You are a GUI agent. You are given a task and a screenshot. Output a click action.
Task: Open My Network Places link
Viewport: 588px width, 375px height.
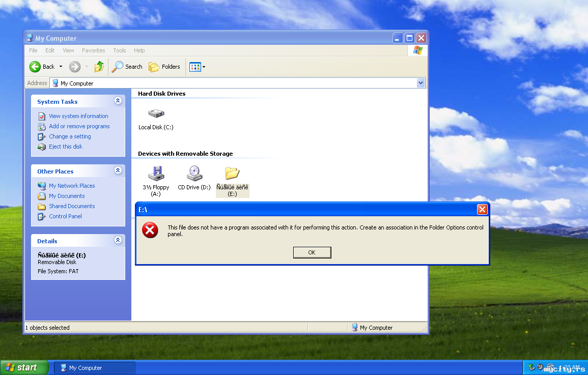(72, 186)
